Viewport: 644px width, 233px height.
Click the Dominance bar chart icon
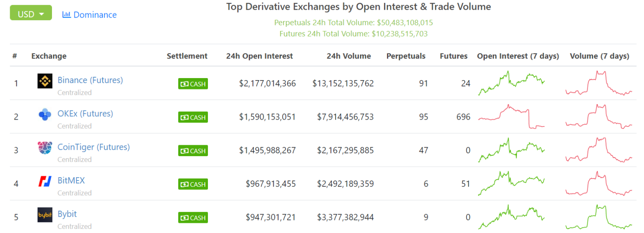click(66, 15)
